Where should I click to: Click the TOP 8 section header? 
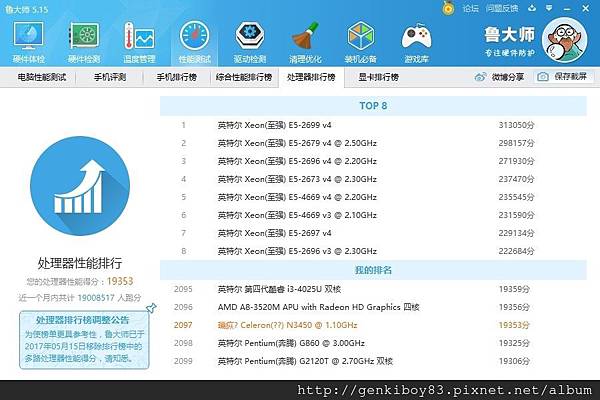[373, 106]
